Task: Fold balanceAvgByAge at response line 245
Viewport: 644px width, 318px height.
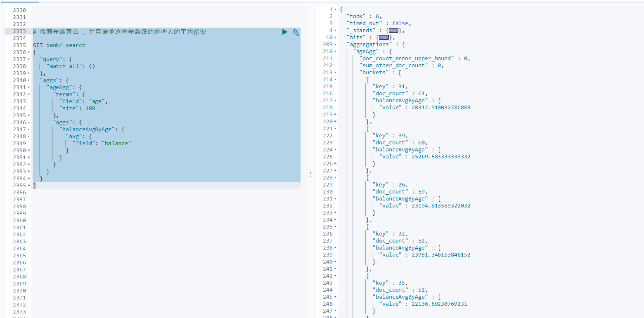Action: pyautogui.click(x=336, y=297)
